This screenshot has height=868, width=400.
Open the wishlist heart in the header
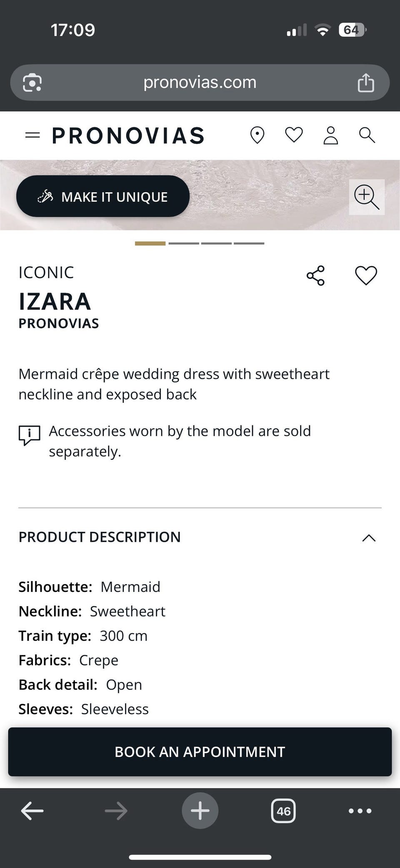tap(294, 135)
